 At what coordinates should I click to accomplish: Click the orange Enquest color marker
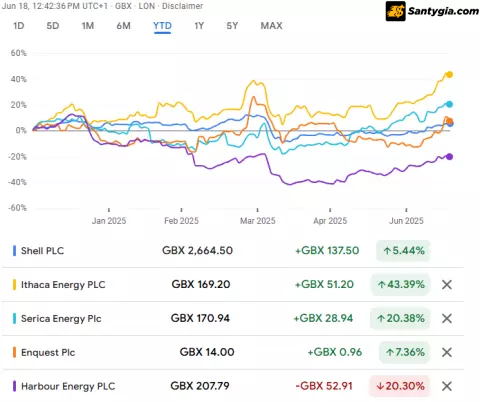coord(14,352)
